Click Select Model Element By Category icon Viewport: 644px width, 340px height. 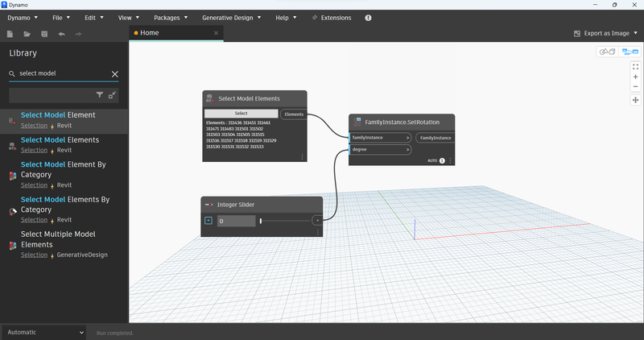pyautogui.click(x=13, y=176)
